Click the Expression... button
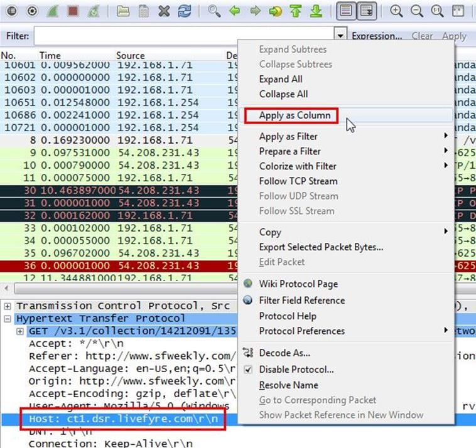The image size is (476, 448). 377,36
